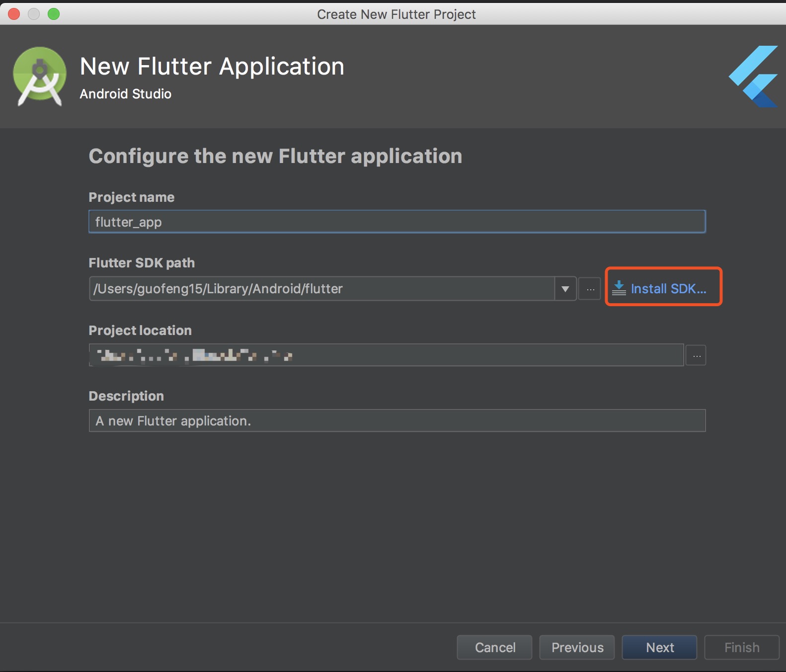The image size is (786, 672).
Task: Click the 'Project name' label
Action: pos(132,197)
